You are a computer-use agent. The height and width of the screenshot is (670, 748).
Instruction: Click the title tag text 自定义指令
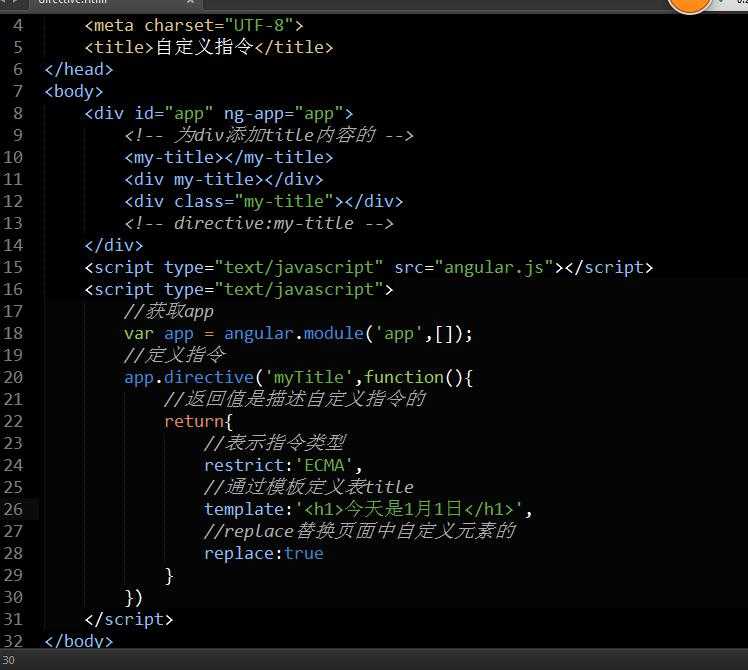tap(205, 47)
